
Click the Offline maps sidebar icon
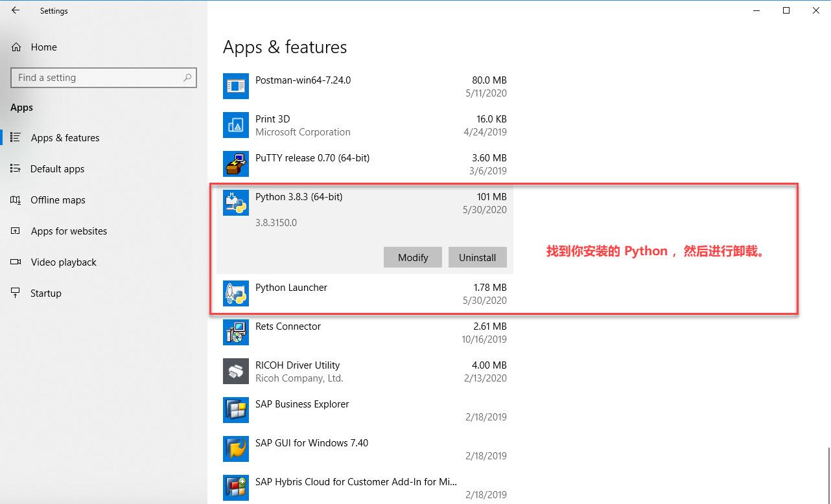coord(16,200)
